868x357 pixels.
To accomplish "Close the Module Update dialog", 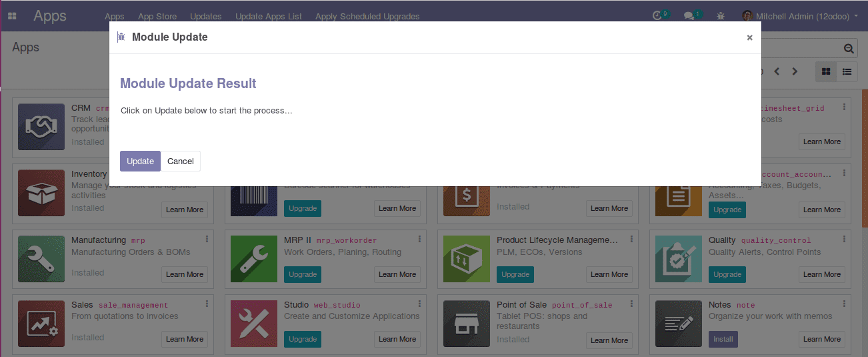I will (x=749, y=37).
